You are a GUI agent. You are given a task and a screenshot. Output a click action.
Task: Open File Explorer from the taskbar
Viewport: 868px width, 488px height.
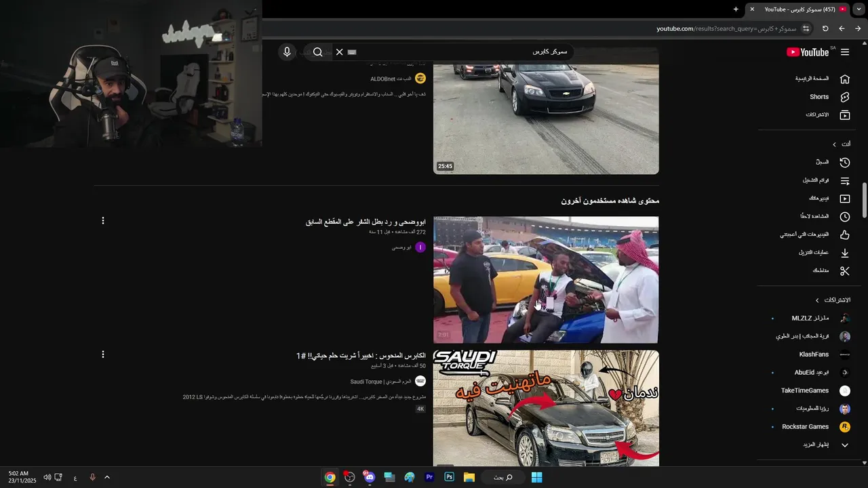tap(469, 477)
